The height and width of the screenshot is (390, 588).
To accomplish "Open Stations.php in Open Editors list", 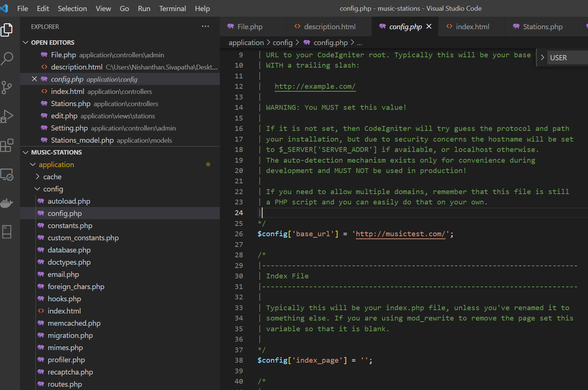I will [x=120, y=104].
